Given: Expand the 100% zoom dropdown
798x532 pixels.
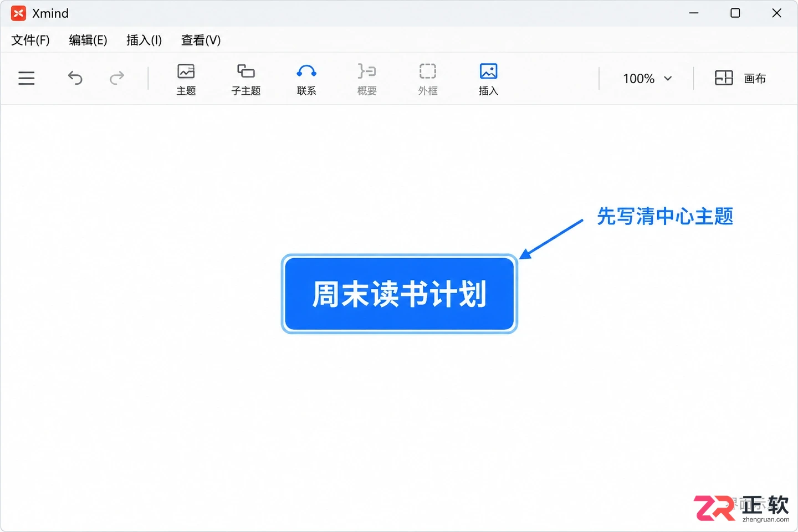Looking at the screenshot, I should 647,79.
